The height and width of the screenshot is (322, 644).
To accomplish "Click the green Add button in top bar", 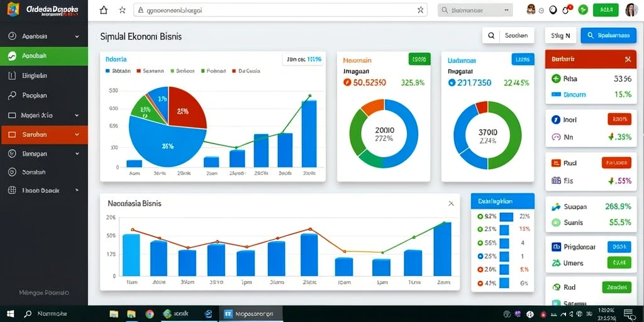I will 606,10.
